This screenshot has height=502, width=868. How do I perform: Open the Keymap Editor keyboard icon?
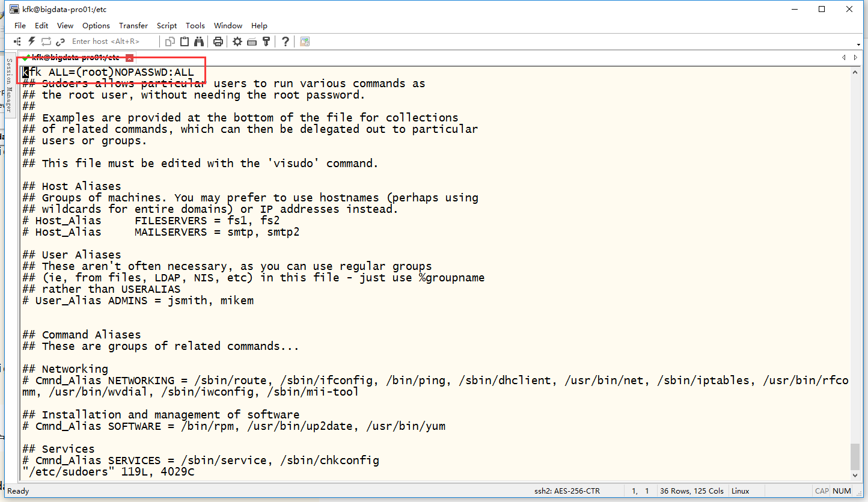(252, 41)
